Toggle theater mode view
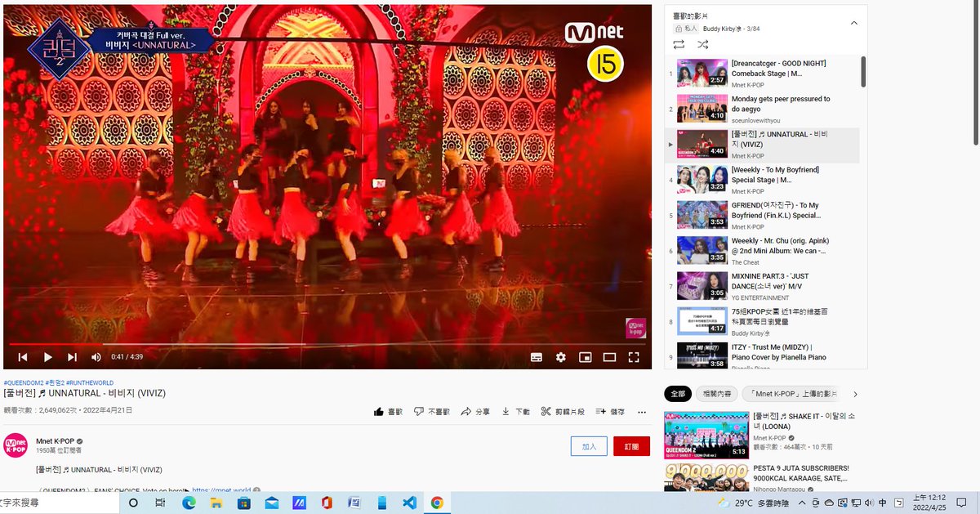The width and height of the screenshot is (980, 514). point(609,357)
